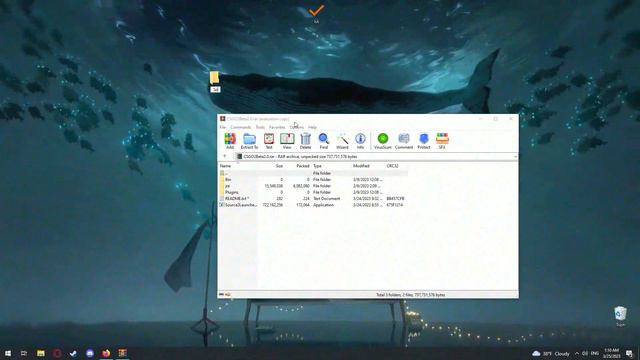Image resolution: width=640 pixels, height=360 pixels.
Task: Open Task View in the taskbar
Action: click(24, 353)
